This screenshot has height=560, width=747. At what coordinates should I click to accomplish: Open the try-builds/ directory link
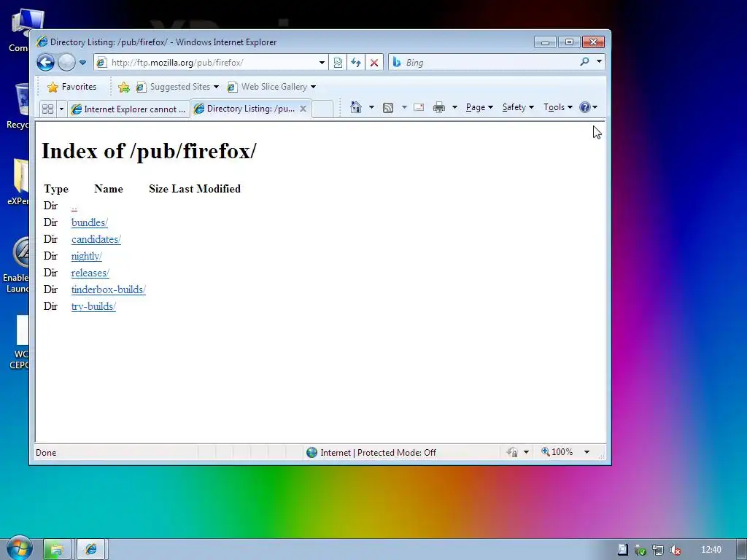[93, 306]
